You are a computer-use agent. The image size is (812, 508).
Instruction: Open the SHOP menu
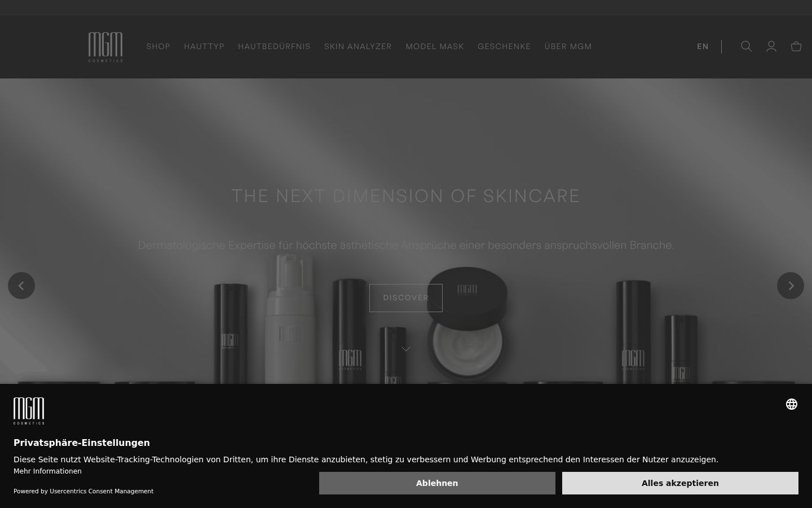(x=158, y=46)
